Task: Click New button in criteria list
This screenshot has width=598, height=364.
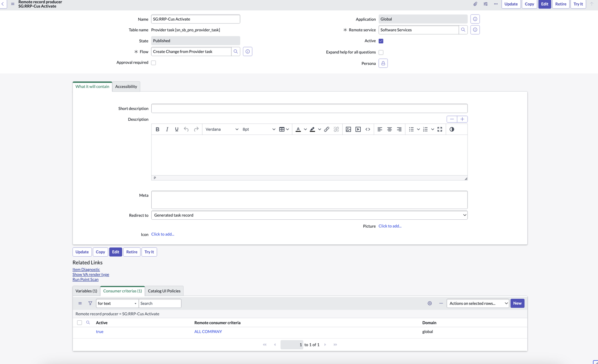Action: [x=517, y=303]
